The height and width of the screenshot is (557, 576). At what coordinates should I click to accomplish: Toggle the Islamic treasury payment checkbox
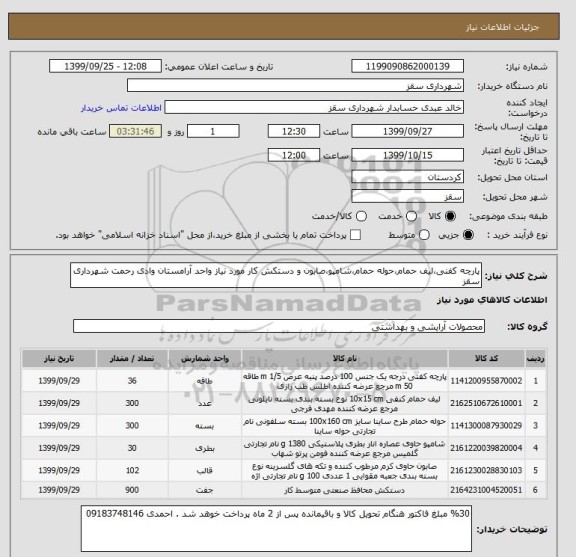pyautogui.click(x=355, y=235)
